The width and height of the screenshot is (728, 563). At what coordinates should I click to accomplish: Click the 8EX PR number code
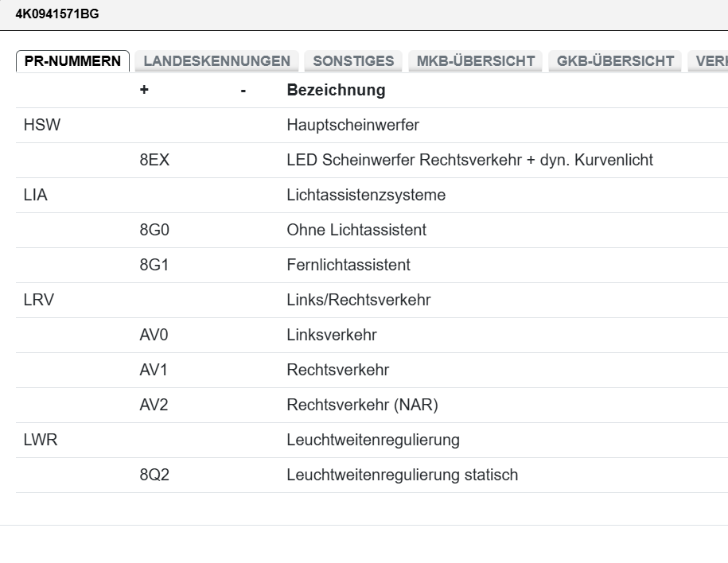tap(154, 161)
